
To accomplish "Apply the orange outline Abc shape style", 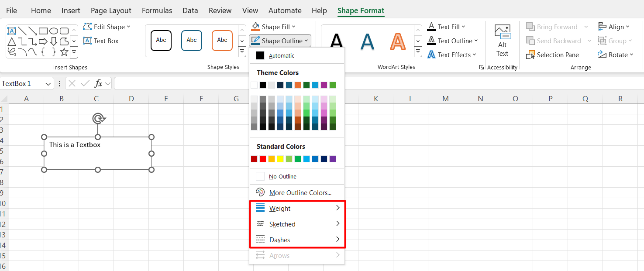I will (222, 41).
